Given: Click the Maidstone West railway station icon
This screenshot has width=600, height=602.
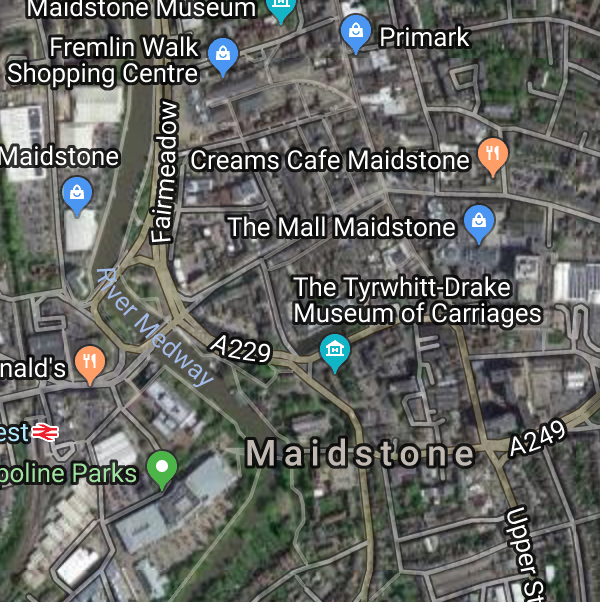Looking at the screenshot, I should point(45,433).
